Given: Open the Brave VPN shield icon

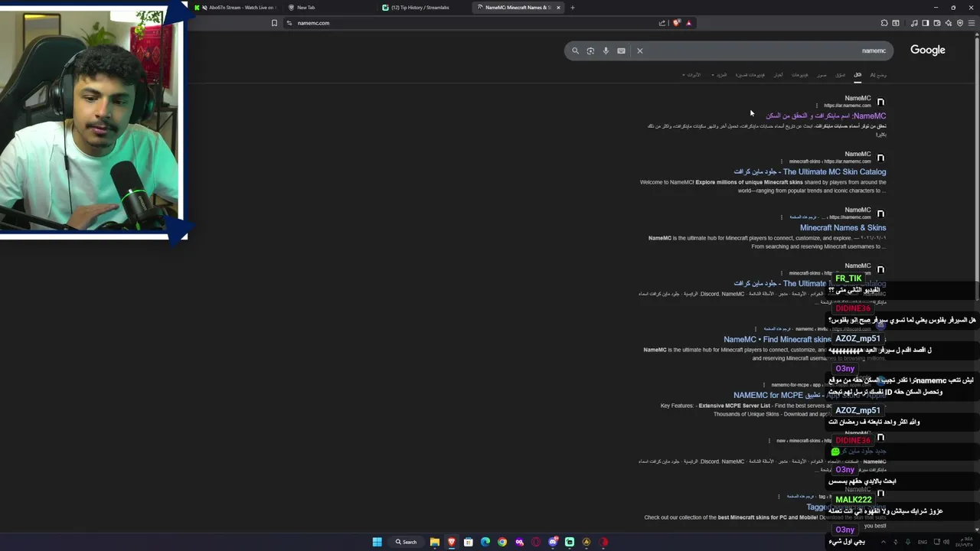Looking at the screenshot, I should 960,23.
